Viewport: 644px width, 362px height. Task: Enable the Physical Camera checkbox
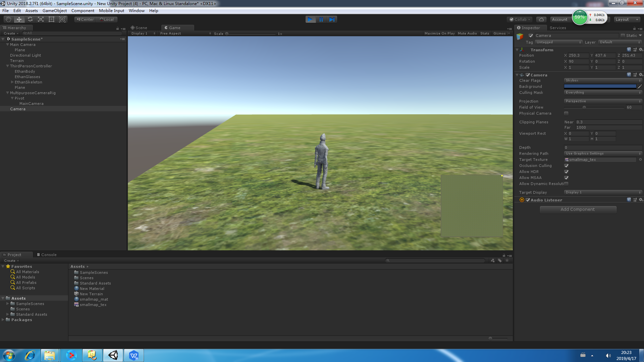[566, 113]
